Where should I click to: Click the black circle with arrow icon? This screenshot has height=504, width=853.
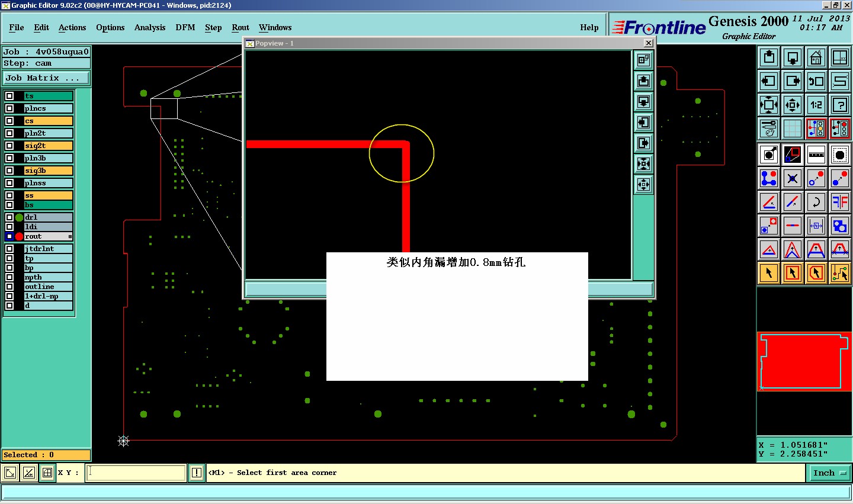pos(769,155)
